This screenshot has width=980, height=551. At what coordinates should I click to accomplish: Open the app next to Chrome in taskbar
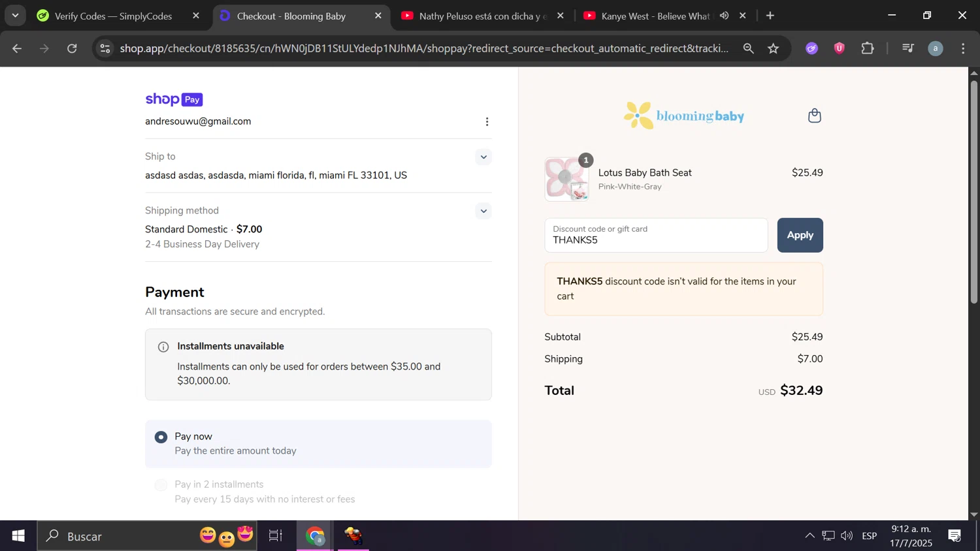(x=353, y=536)
